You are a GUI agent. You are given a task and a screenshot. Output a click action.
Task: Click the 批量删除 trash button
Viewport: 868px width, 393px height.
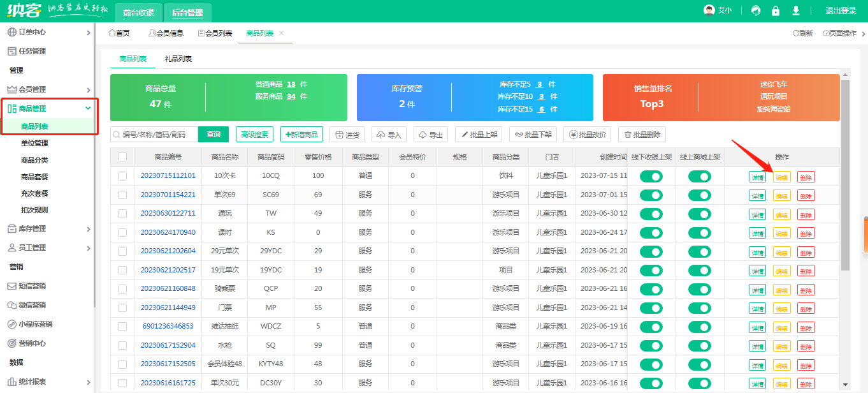642,135
